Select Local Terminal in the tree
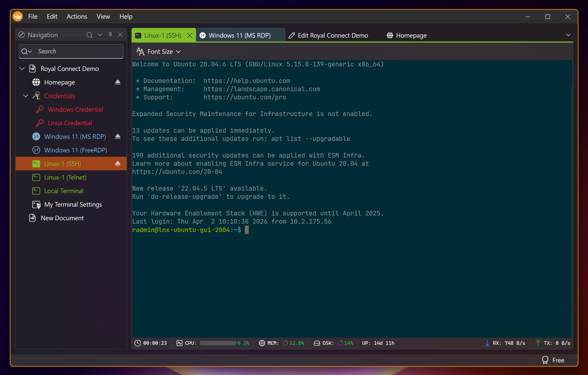 (x=64, y=191)
